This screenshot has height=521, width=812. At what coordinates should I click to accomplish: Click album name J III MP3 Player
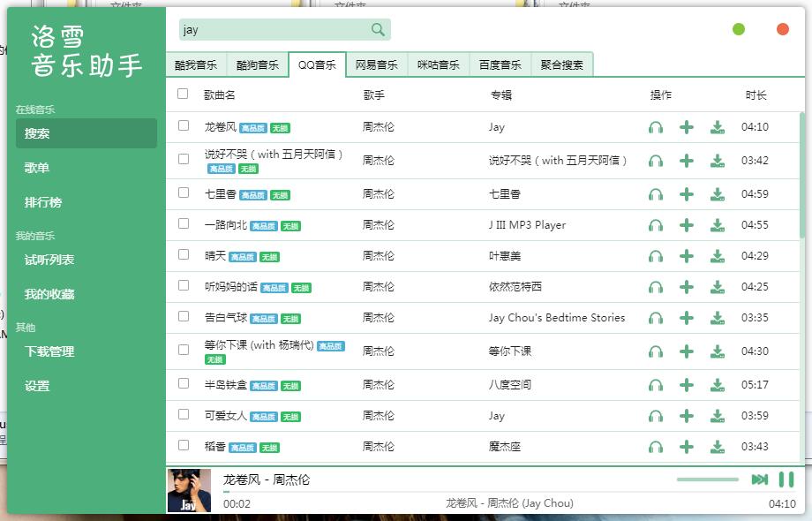527,225
